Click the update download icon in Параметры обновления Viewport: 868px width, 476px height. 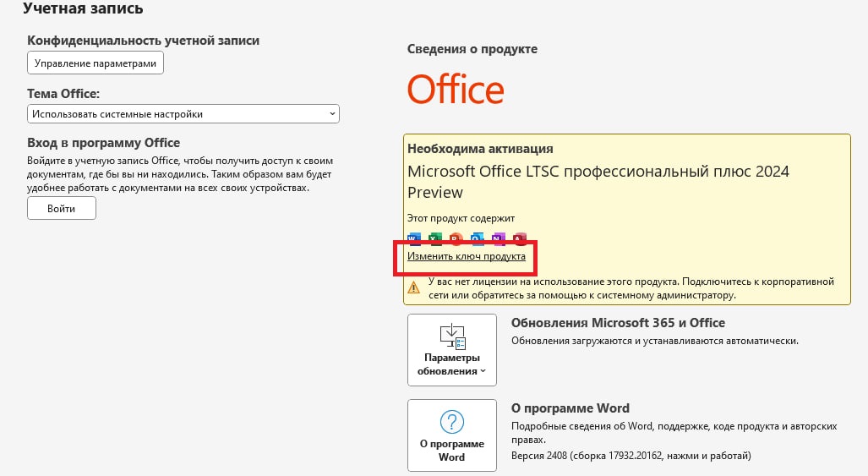[452, 336]
